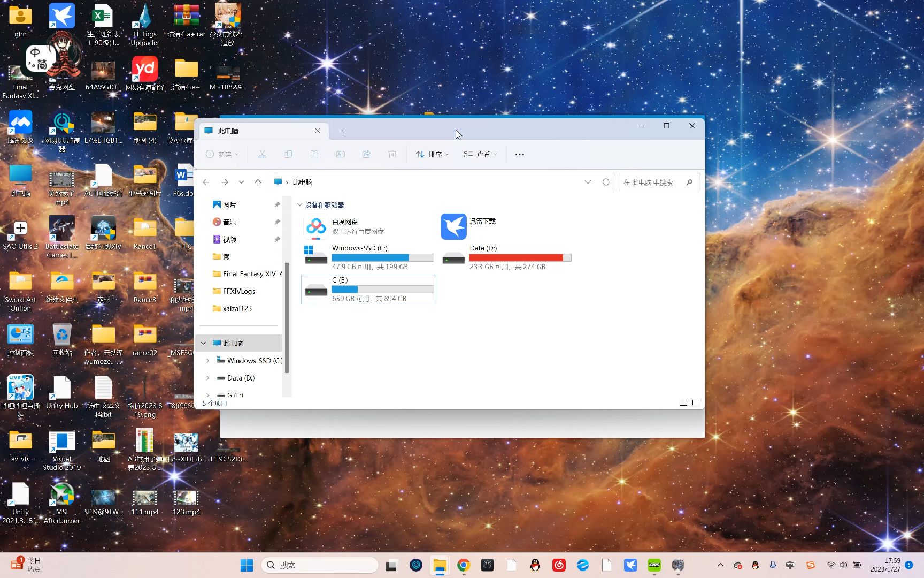Click the Refresh button in address bar
The image size is (924, 578).
(x=606, y=182)
